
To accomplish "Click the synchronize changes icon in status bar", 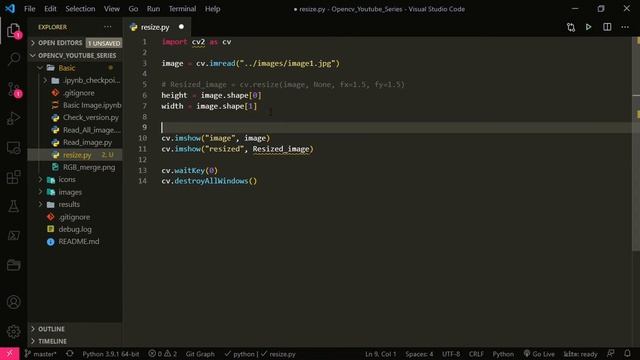I will click(70, 354).
